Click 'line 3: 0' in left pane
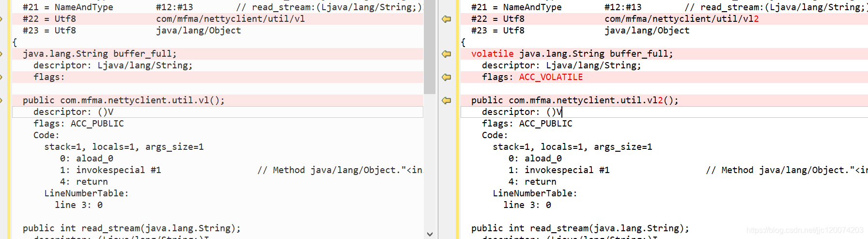The width and height of the screenshot is (868, 239). pos(78,205)
